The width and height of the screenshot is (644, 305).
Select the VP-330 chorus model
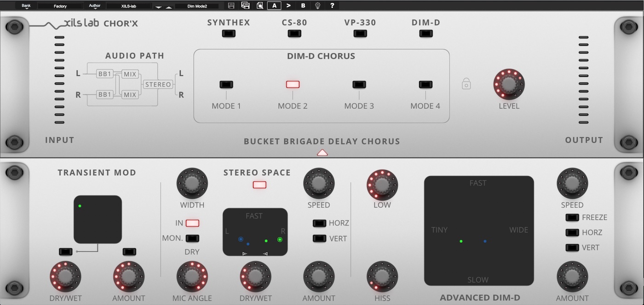(360, 33)
